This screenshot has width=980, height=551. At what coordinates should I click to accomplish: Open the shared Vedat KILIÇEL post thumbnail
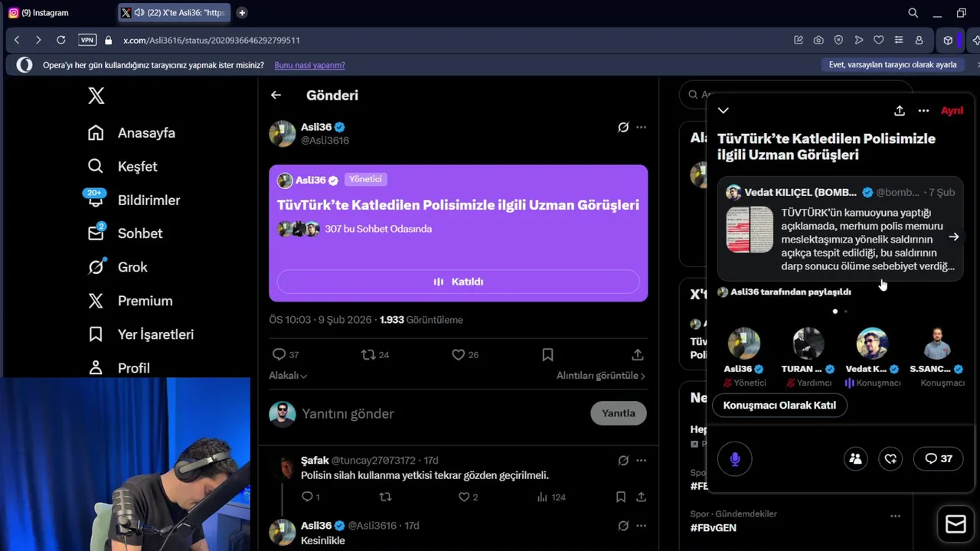pyautogui.click(x=750, y=229)
